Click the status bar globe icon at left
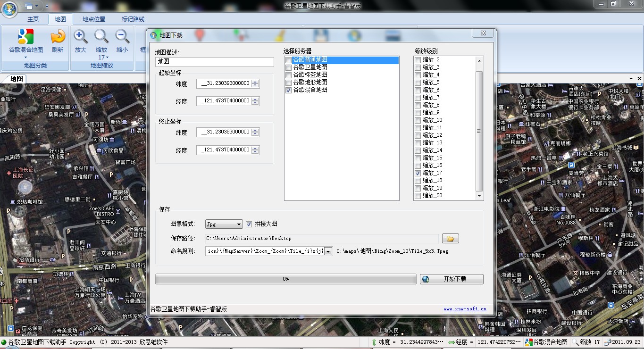Image resolution: width=644 pixels, height=349 pixels. (4, 342)
